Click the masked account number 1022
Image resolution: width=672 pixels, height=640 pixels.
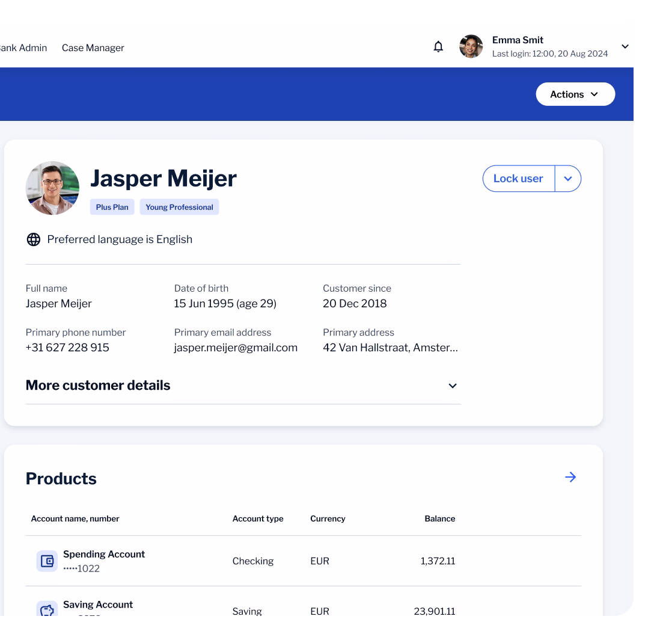[81, 568]
